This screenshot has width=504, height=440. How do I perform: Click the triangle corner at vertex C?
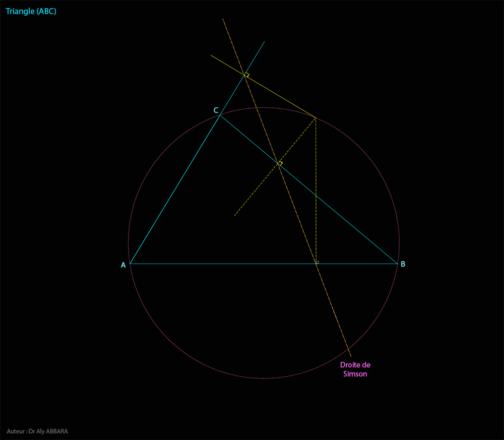click(x=220, y=116)
